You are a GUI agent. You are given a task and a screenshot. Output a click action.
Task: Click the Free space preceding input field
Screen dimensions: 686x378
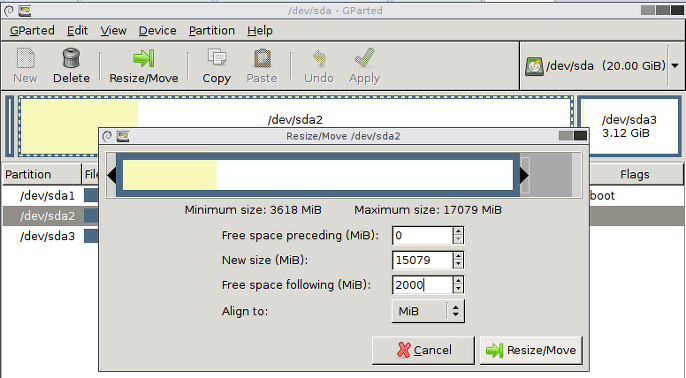point(423,235)
